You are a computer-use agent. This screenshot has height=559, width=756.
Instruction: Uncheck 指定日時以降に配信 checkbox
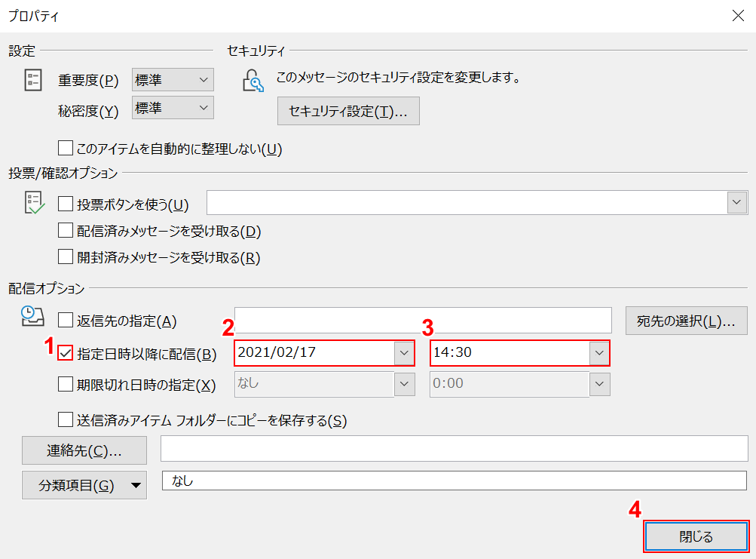[x=66, y=352]
